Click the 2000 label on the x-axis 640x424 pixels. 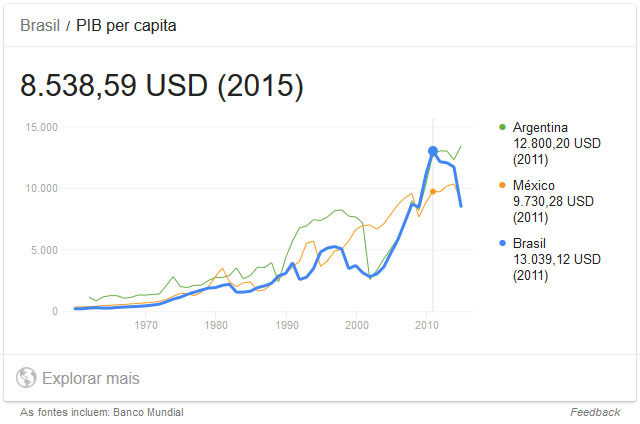pos(359,325)
